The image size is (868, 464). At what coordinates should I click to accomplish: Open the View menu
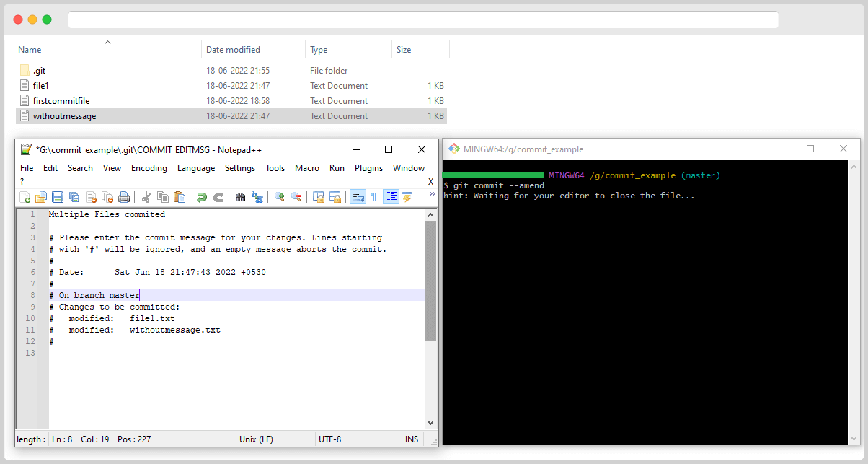click(112, 168)
